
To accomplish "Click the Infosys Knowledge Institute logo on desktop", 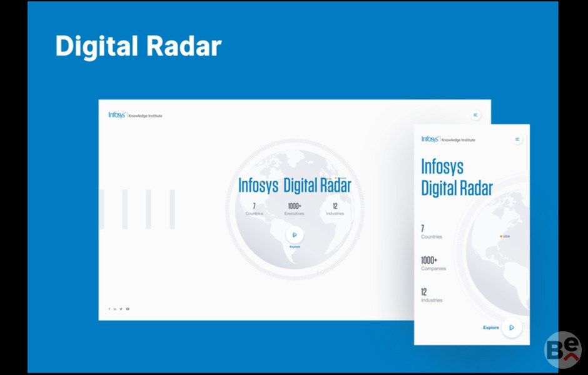I will tap(135, 115).
